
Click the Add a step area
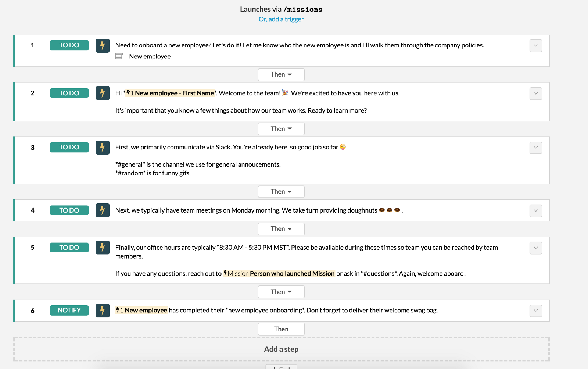point(281,349)
